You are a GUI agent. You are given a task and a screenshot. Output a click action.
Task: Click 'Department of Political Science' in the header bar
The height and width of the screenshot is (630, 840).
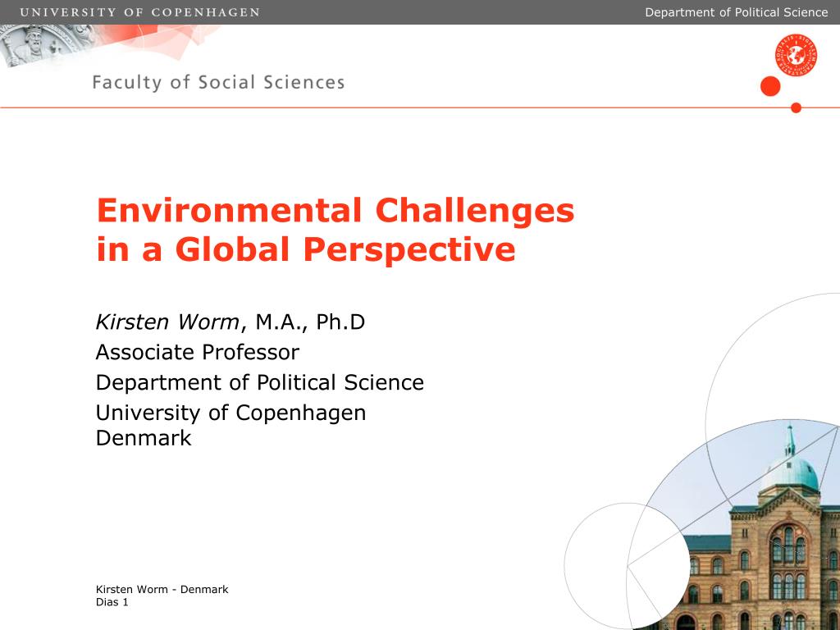736,12
